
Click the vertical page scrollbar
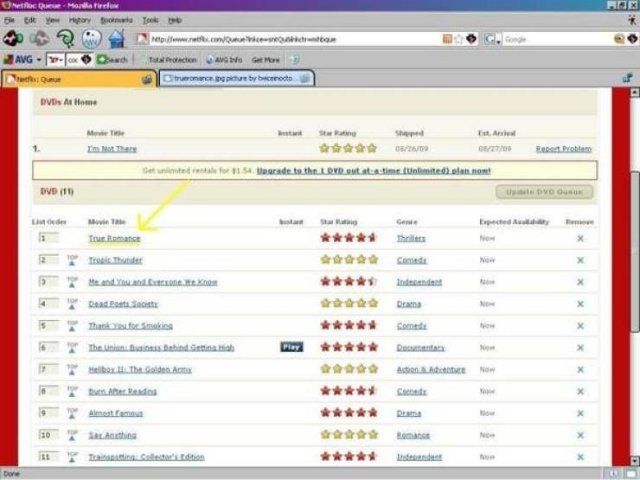point(633,250)
